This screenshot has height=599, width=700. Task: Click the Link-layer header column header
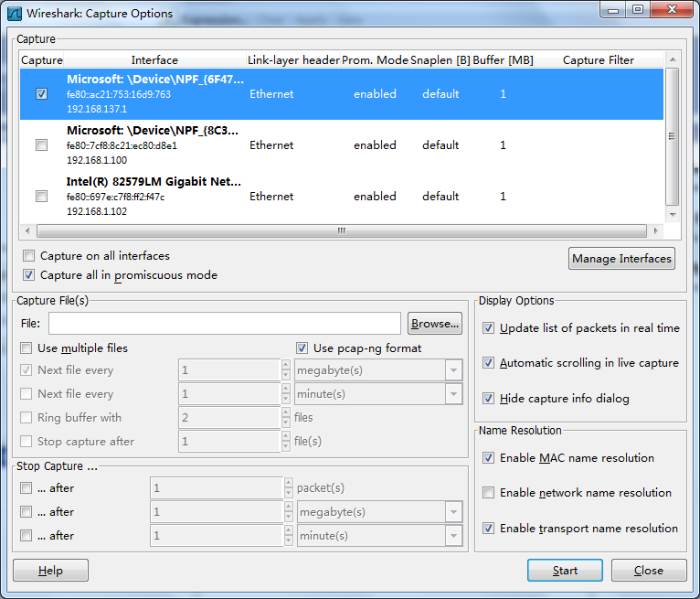pos(293,60)
